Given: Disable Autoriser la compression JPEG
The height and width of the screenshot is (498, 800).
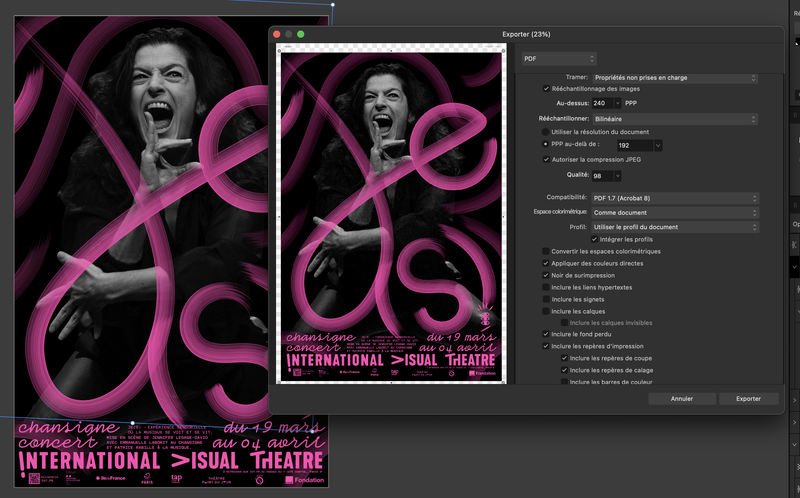Looking at the screenshot, I should (546, 159).
